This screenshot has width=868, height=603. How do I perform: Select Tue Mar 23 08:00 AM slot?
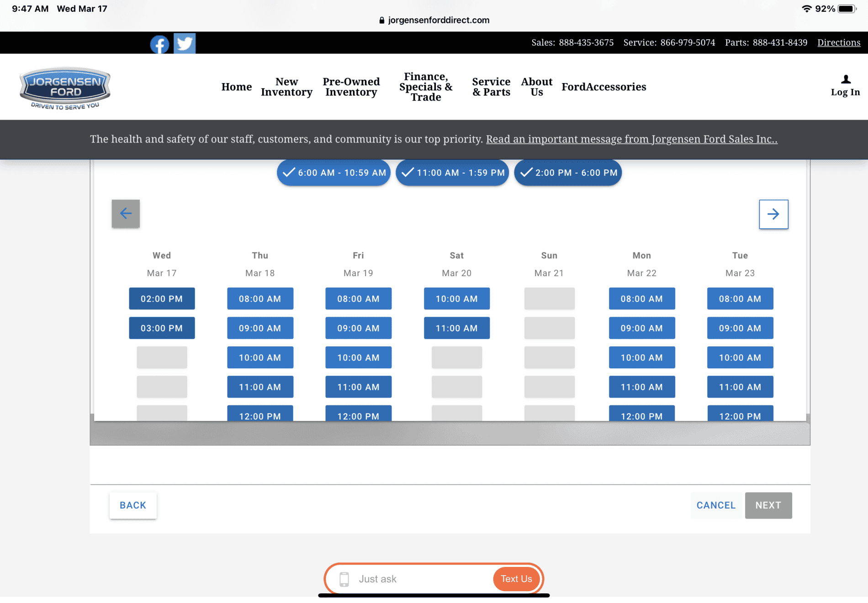pos(740,299)
